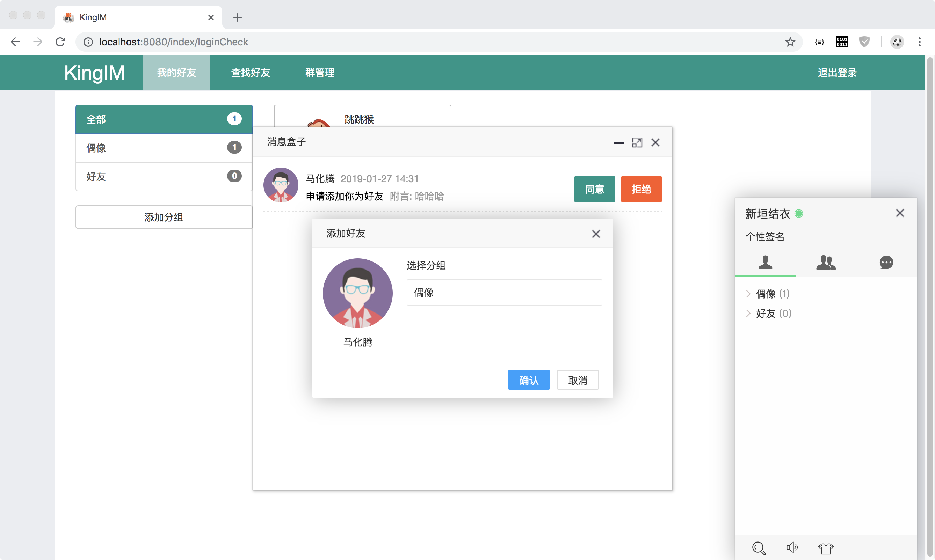Bookmark page with the star icon

click(790, 42)
